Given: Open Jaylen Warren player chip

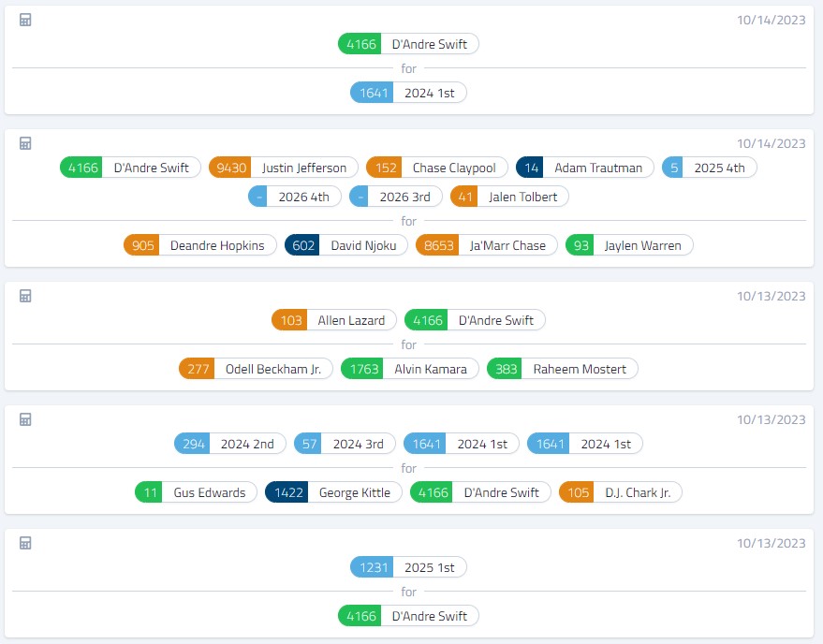Looking at the screenshot, I should point(629,245).
